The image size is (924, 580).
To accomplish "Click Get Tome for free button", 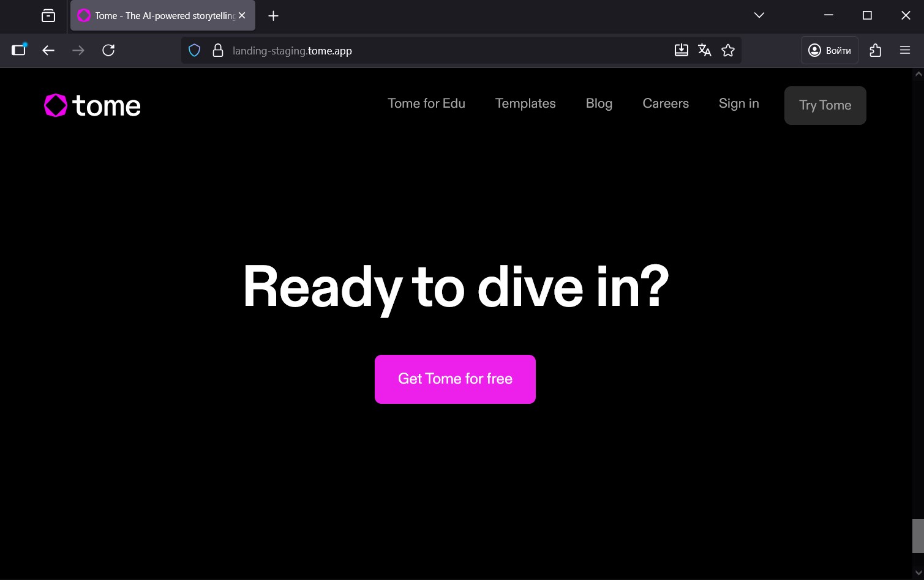I will (455, 379).
